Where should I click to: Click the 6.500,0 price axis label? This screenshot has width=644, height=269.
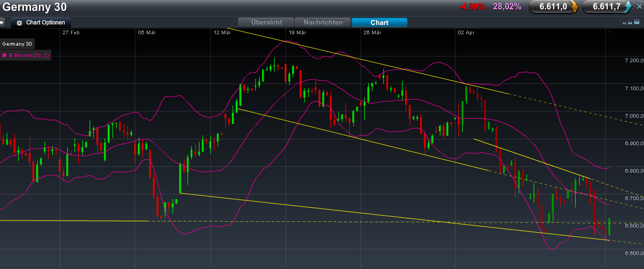pyautogui.click(x=634, y=253)
